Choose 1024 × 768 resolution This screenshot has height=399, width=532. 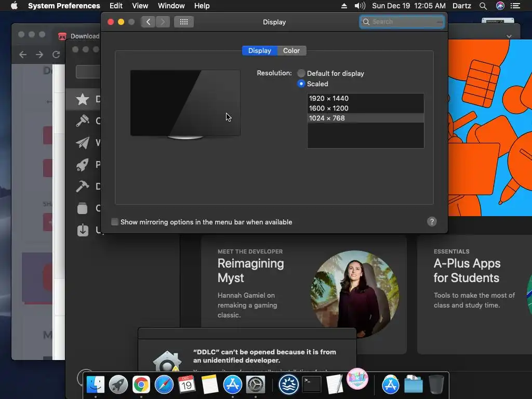(365, 118)
